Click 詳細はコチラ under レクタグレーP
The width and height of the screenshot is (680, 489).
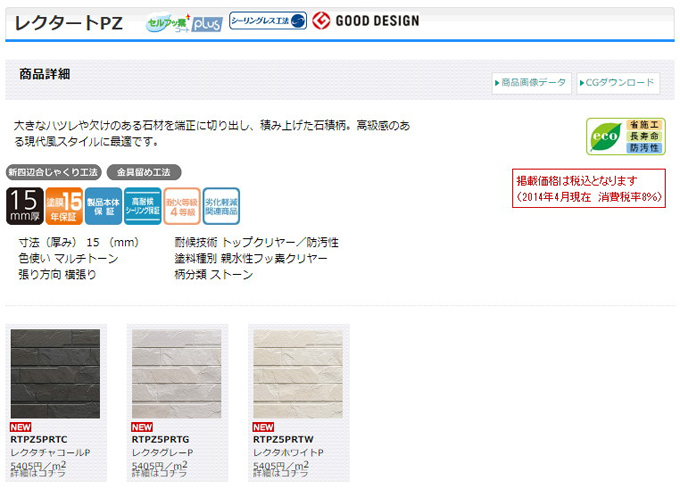(160, 473)
